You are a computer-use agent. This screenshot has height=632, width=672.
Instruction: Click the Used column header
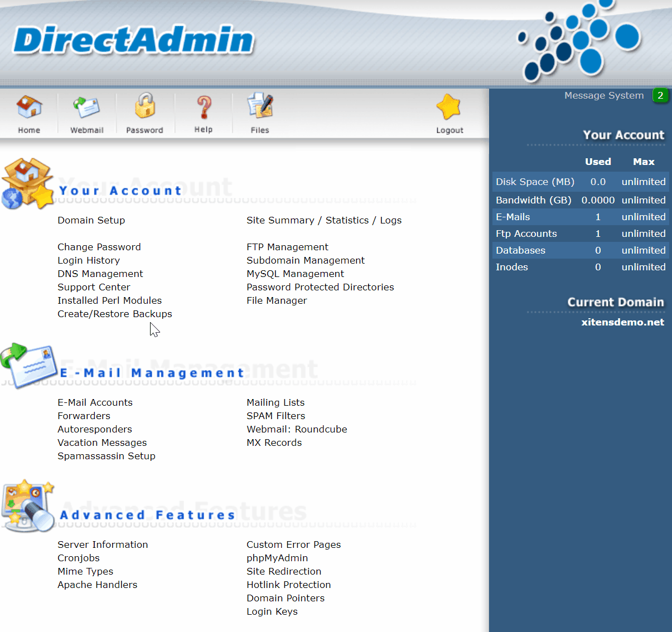click(x=598, y=162)
